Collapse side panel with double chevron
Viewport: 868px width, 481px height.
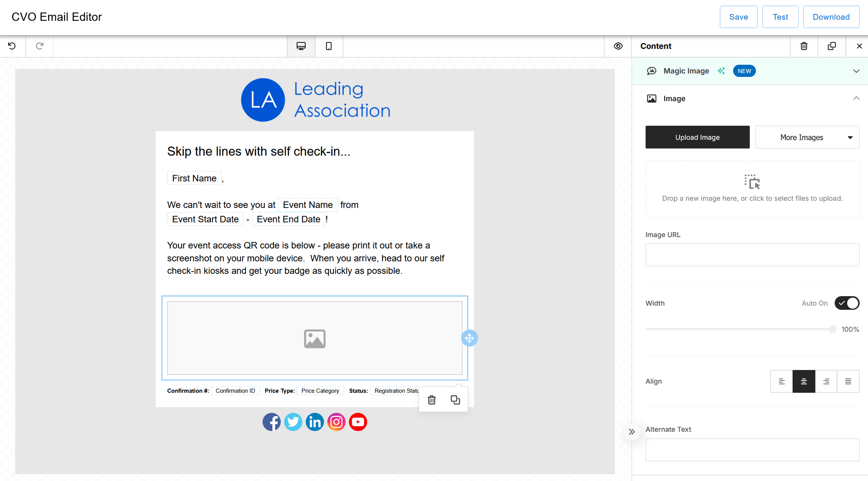pyautogui.click(x=632, y=432)
